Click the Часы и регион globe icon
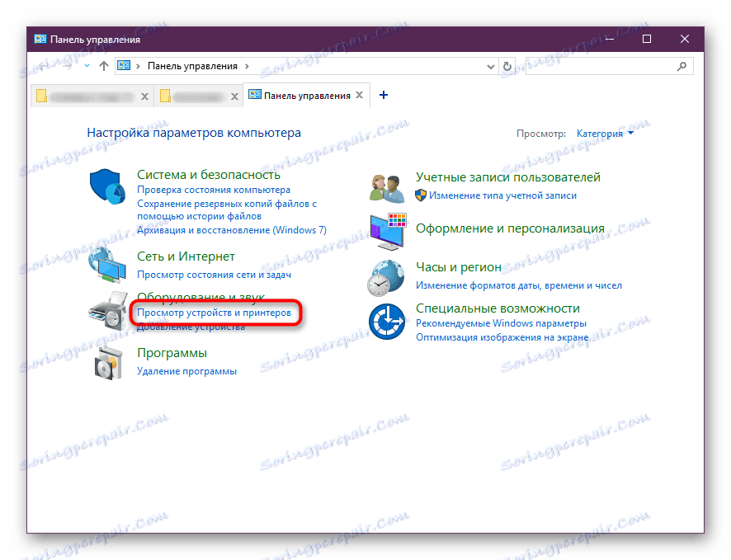 [x=388, y=275]
